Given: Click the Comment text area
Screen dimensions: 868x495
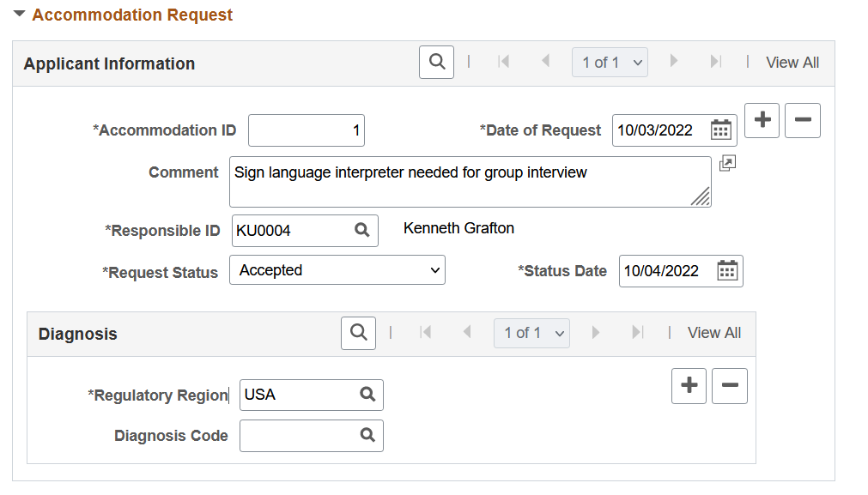Looking at the screenshot, I should pyautogui.click(x=464, y=182).
